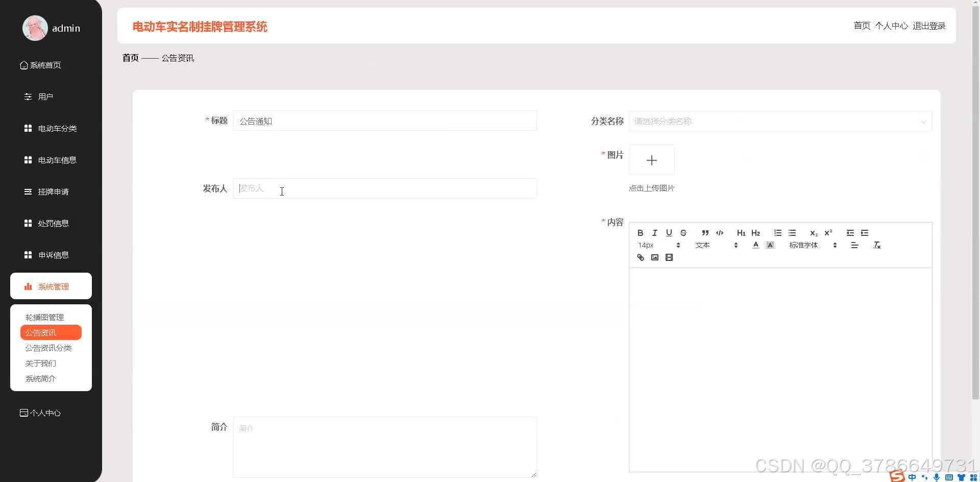
Task: Clear text formatting in the editor
Action: pos(877,245)
